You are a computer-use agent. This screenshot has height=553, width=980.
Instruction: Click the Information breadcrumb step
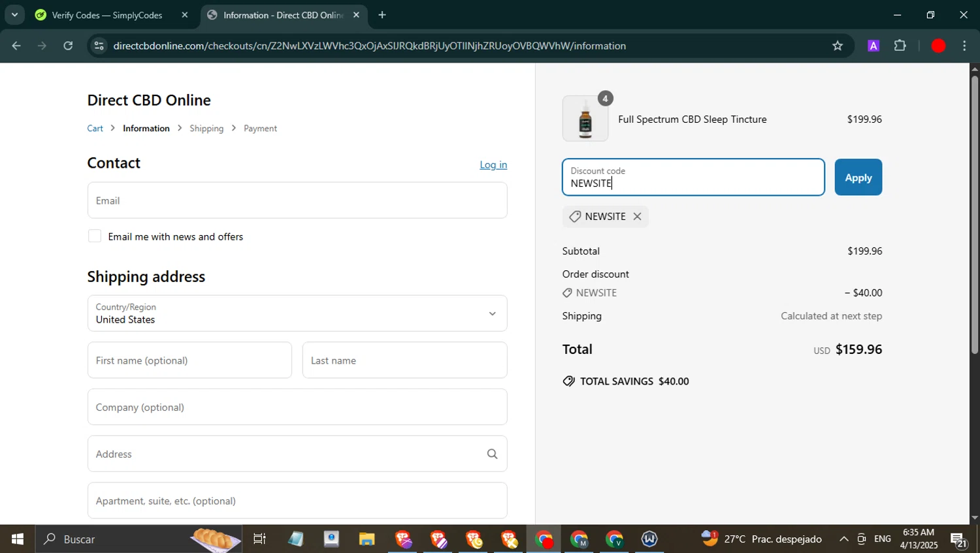(x=146, y=129)
